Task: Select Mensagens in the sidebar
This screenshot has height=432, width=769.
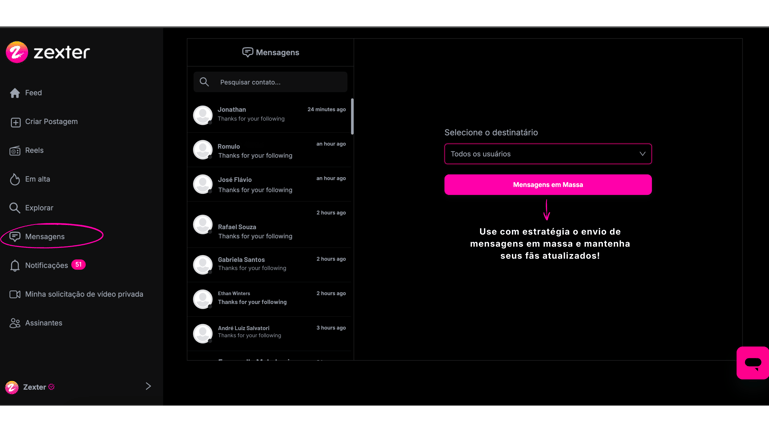Action: tap(45, 237)
